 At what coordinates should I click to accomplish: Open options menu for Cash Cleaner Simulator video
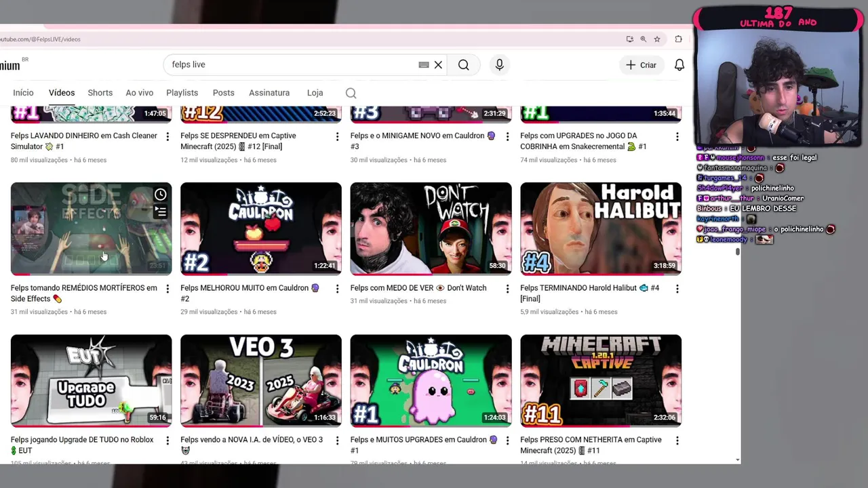point(167,136)
